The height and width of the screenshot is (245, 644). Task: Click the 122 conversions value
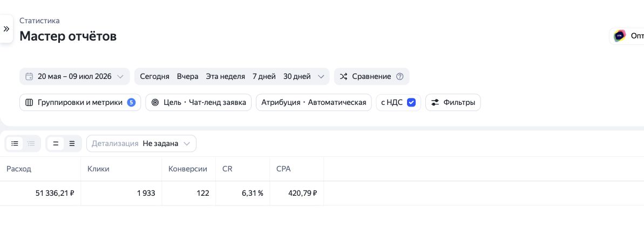click(x=202, y=193)
